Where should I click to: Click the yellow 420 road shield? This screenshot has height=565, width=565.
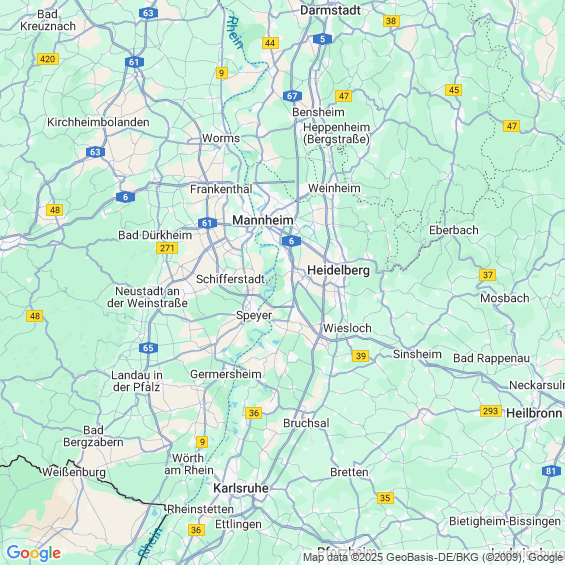[48, 59]
